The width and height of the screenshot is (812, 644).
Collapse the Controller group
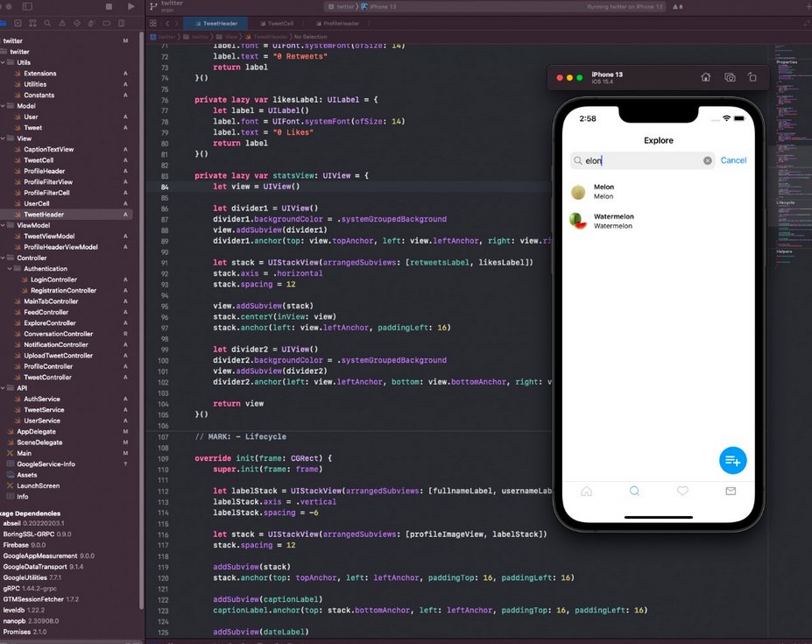pyautogui.click(x=4, y=258)
